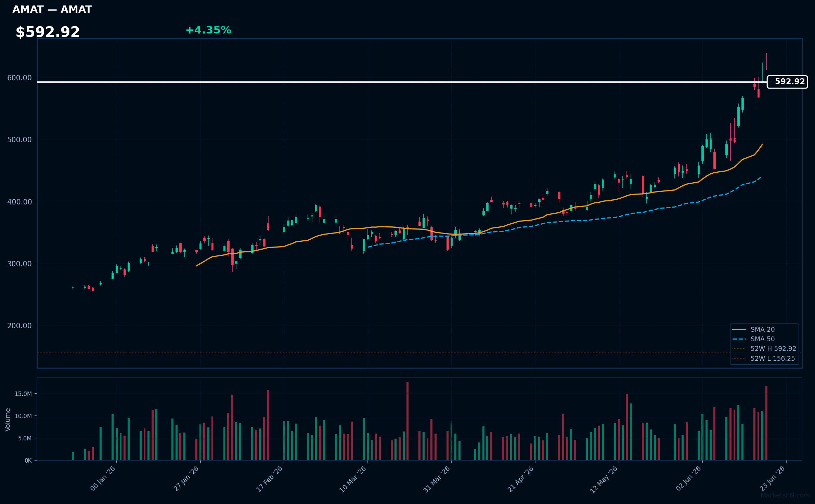815x504 pixels.
Task: Click the $592.92 current price heading
Action: (48, 32)
